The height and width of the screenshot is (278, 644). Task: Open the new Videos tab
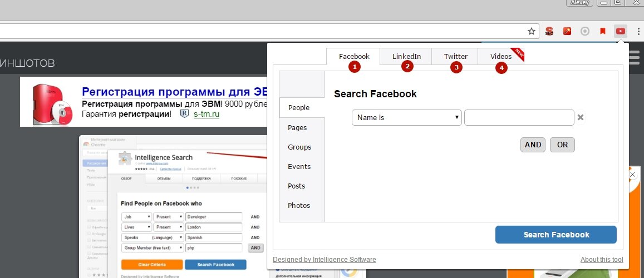501,57
